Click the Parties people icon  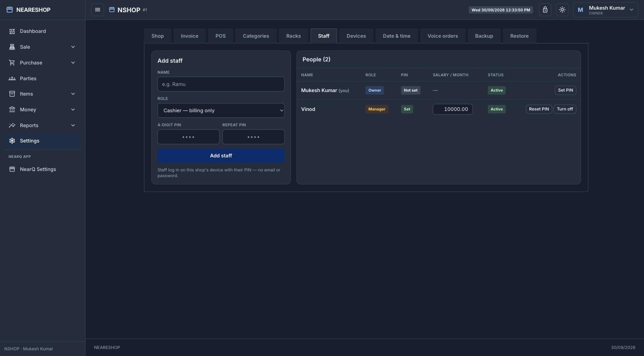click(12, 78)
